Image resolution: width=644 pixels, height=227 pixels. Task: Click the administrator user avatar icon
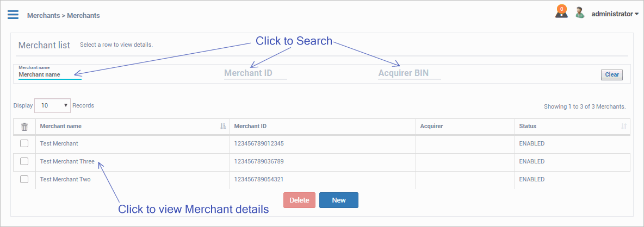click(x=580, y=13)
